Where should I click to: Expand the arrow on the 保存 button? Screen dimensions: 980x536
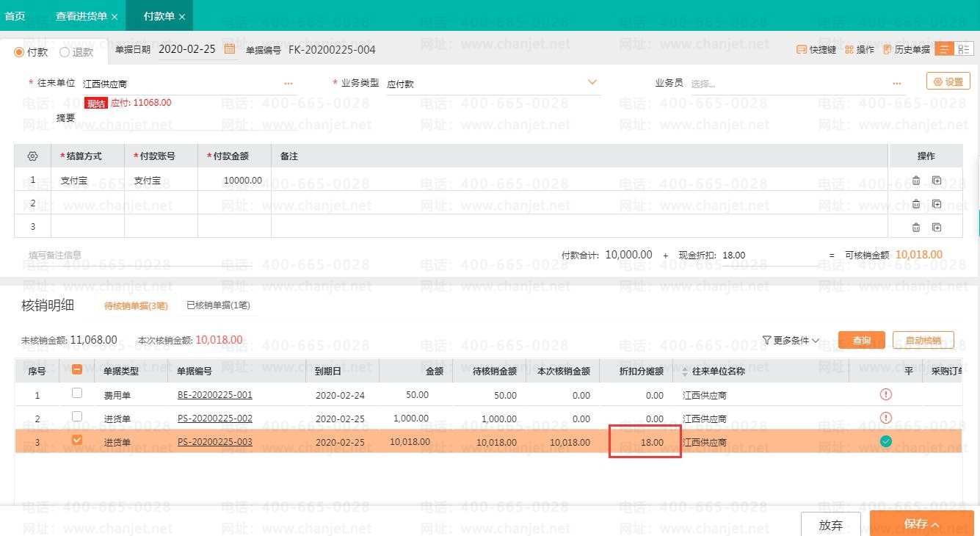point(935,524)
